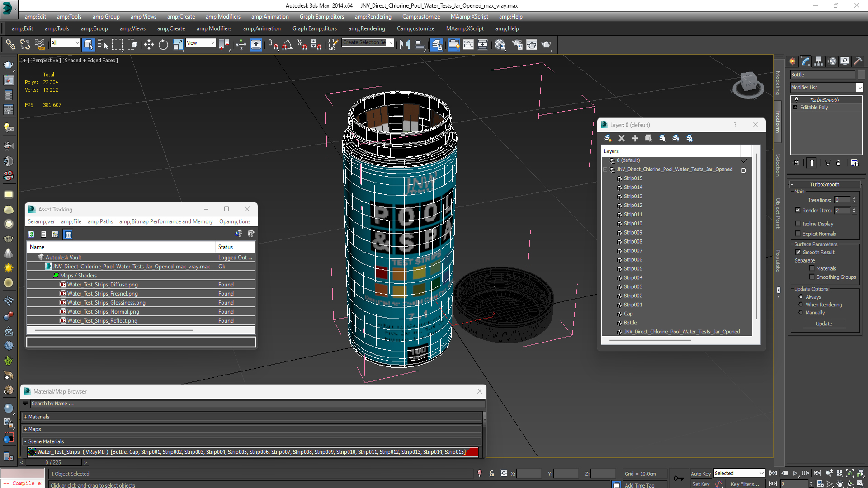The image size is (868, 488).
Task: Add selected objects to layer plus icon
Action: pos(635,138)
